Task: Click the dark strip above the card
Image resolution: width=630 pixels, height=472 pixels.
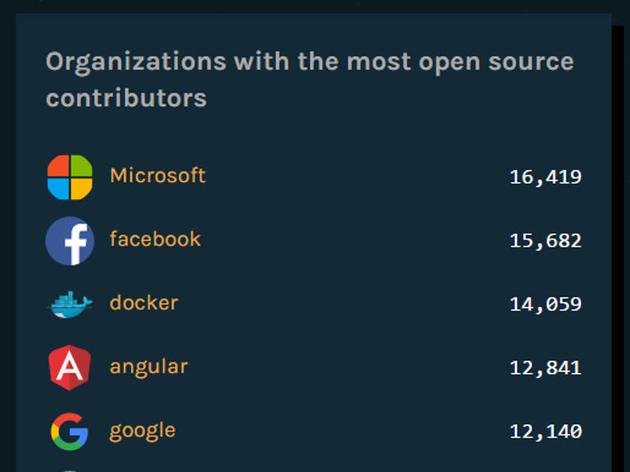Action: [x=315, y=6]
